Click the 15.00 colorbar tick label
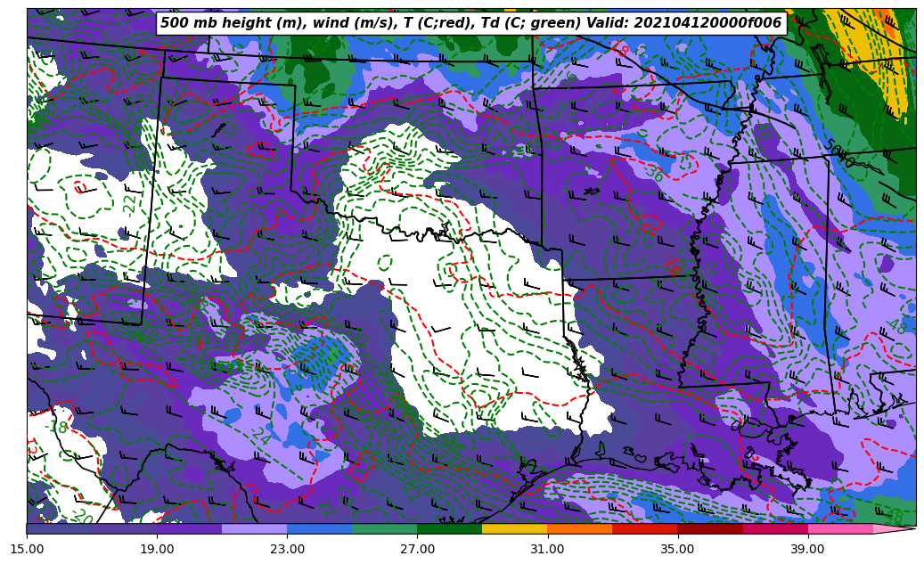Viewport: 924px width, 564px height. 27,550
